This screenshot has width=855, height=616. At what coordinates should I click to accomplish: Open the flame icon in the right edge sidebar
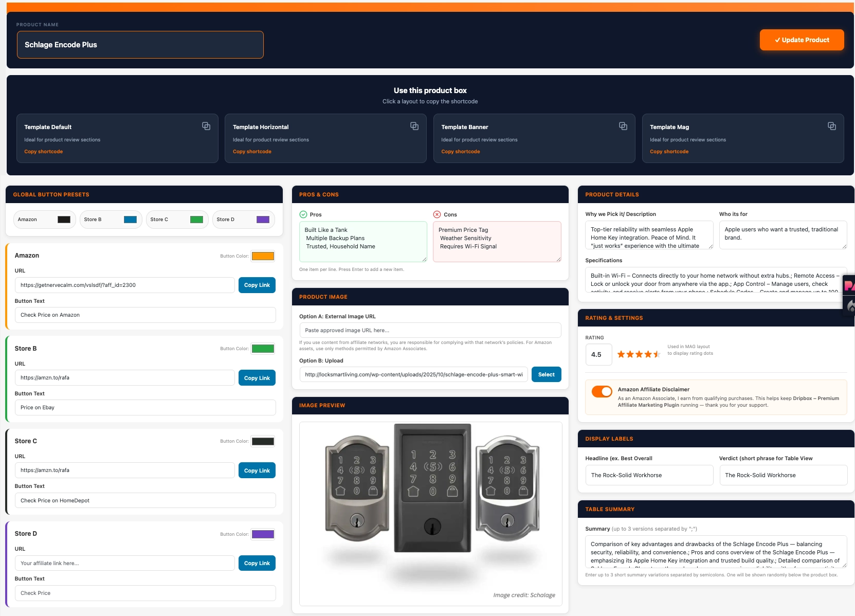pyautogui.click(x=851, y=306)
